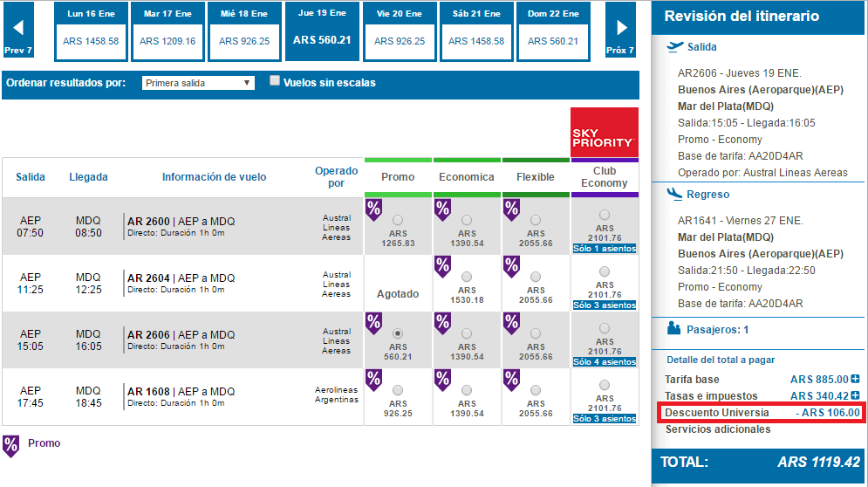868x487 pixels.
Task: Click the Pasajeros: 1 label
Action: click(x=718, y=330)
